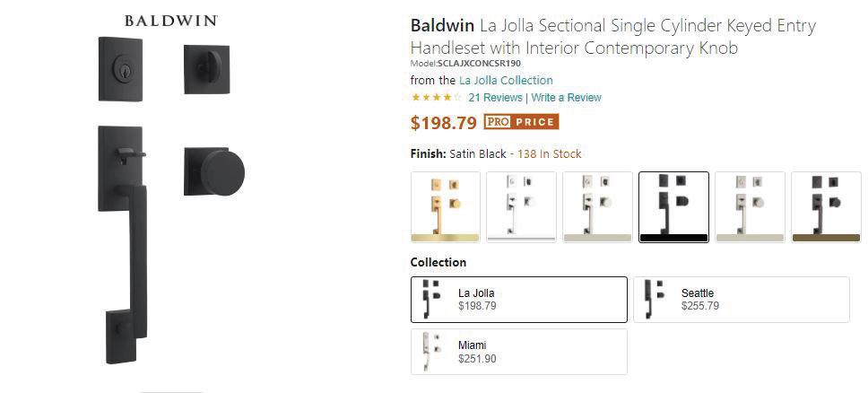The width and height of the screenshot is (868, 393).
Task: Click the Miami handleset mini icon
Action: click(x=431, y=352)
